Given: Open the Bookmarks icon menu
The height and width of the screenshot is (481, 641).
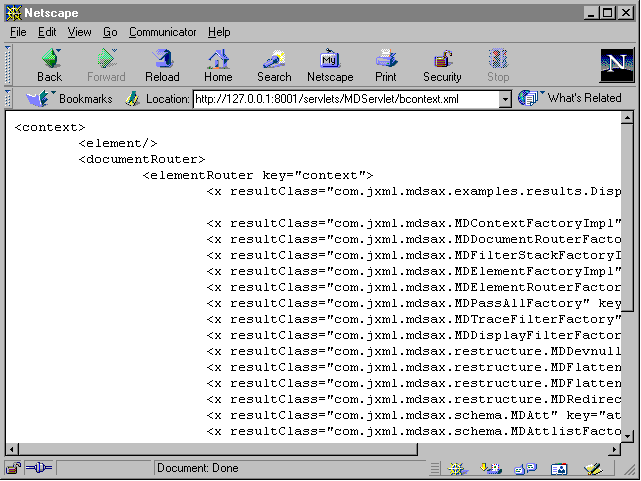Looking at the screenshot, I should [x=38, y=98].
